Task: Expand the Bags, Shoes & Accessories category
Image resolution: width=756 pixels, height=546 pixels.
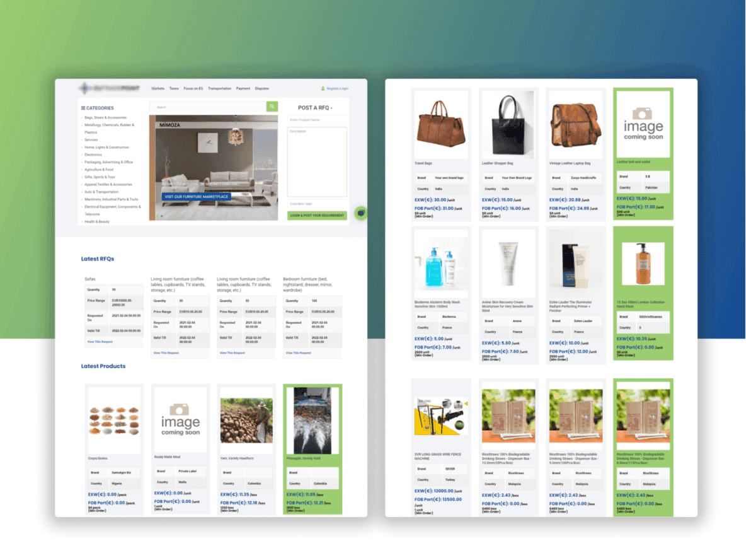Action: point(105,118)
